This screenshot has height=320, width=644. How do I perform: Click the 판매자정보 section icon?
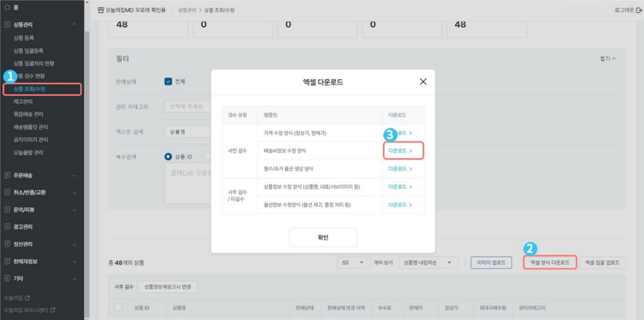pos(7,261)
